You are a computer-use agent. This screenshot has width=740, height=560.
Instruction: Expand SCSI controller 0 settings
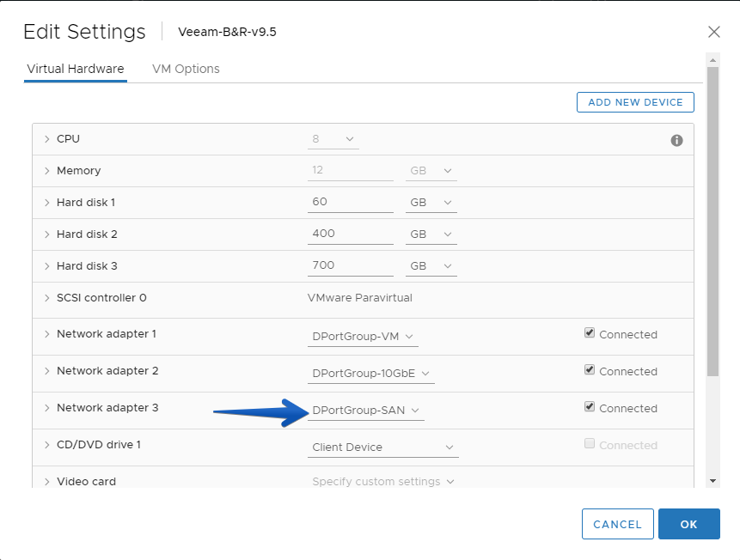point(46,298)
